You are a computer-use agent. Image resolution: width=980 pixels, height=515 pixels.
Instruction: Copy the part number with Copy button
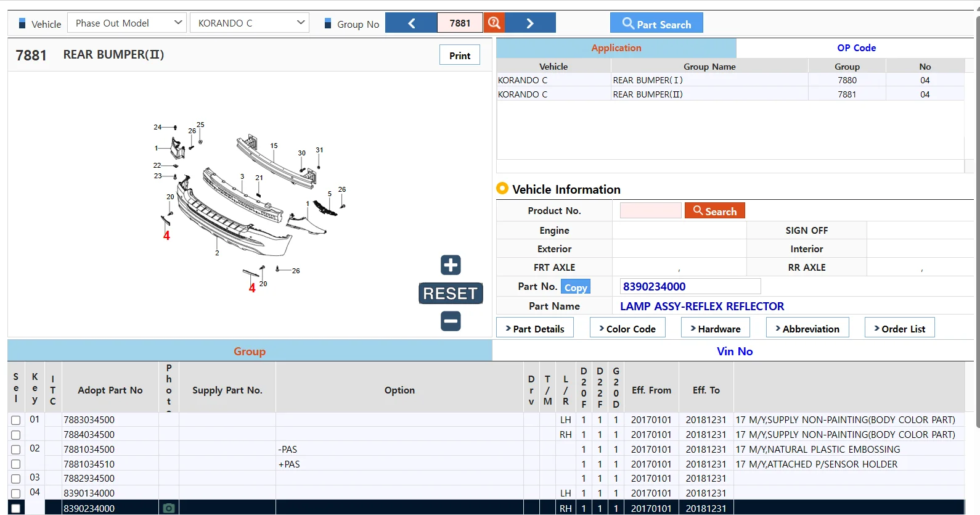point(576,287)
